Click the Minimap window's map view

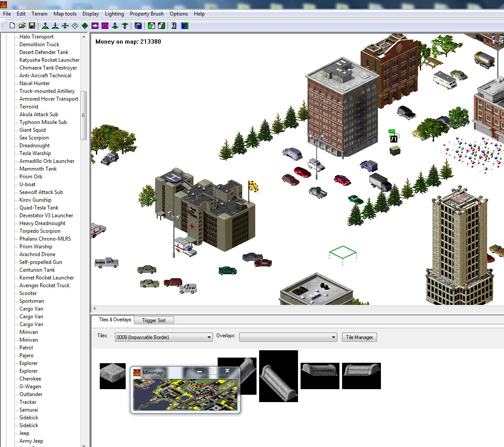[x=185, y=395]
